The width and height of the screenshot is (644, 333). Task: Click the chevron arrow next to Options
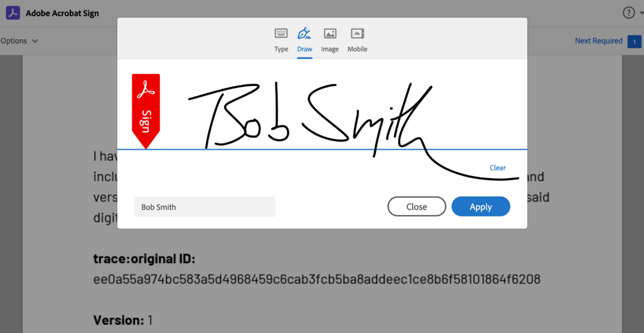tap(35, 42)
